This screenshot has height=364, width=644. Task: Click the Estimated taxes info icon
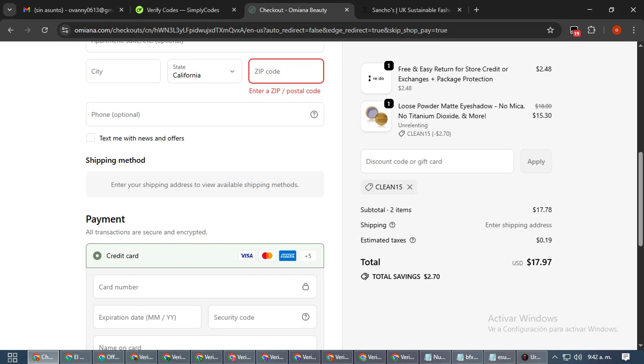pos(413,240)
